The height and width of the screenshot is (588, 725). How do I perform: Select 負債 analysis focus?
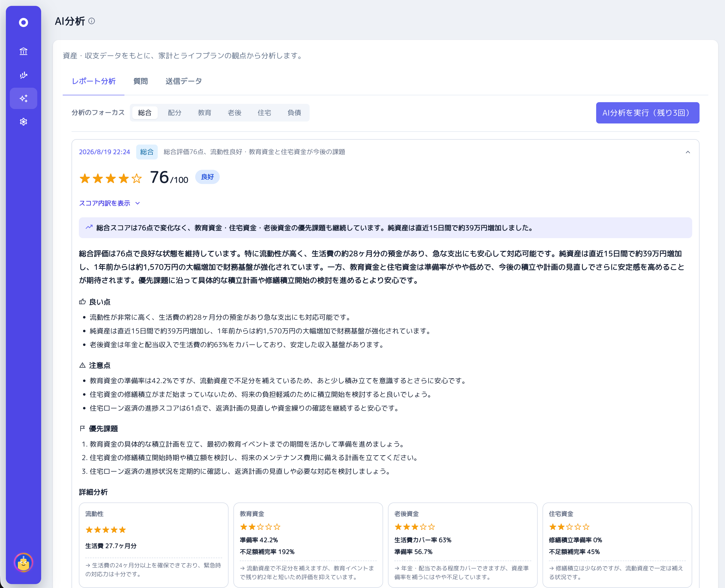click(294, 113)
